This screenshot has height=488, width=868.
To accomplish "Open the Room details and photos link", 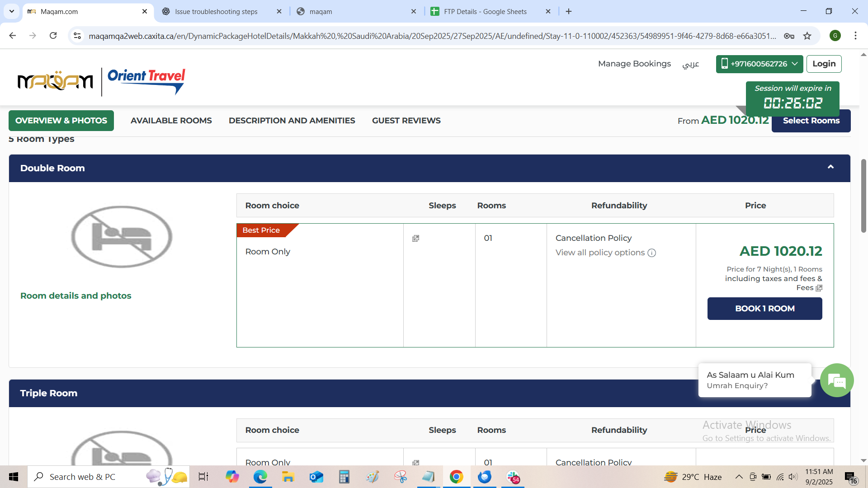I will coord(75,296).
